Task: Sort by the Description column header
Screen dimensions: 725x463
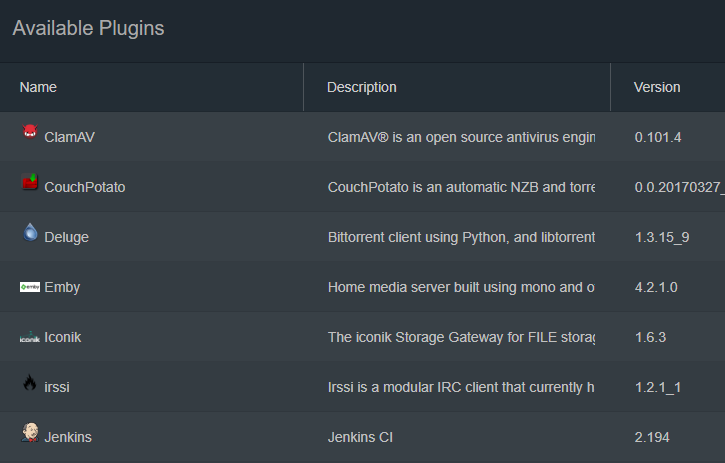Action: pos(362,87)
